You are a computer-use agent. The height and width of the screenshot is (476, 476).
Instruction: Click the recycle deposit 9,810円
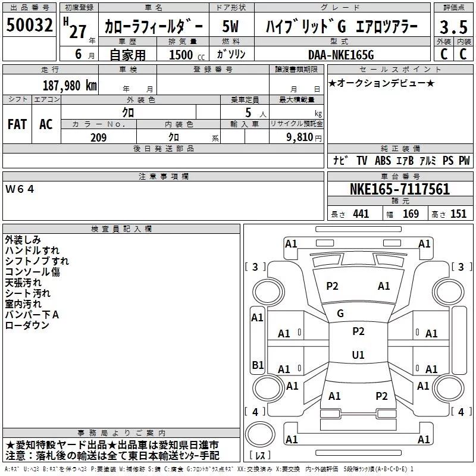click(x=304, y=137)
